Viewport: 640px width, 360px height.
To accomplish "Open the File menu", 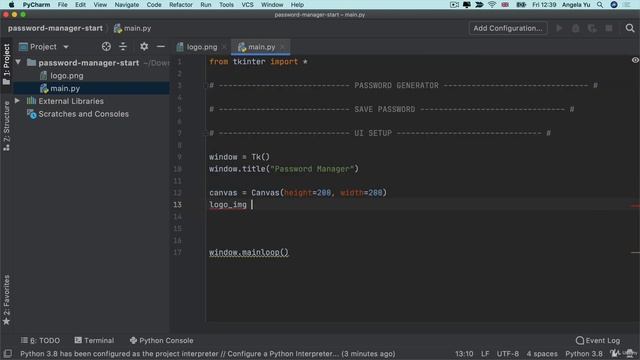I will point(62,5).
